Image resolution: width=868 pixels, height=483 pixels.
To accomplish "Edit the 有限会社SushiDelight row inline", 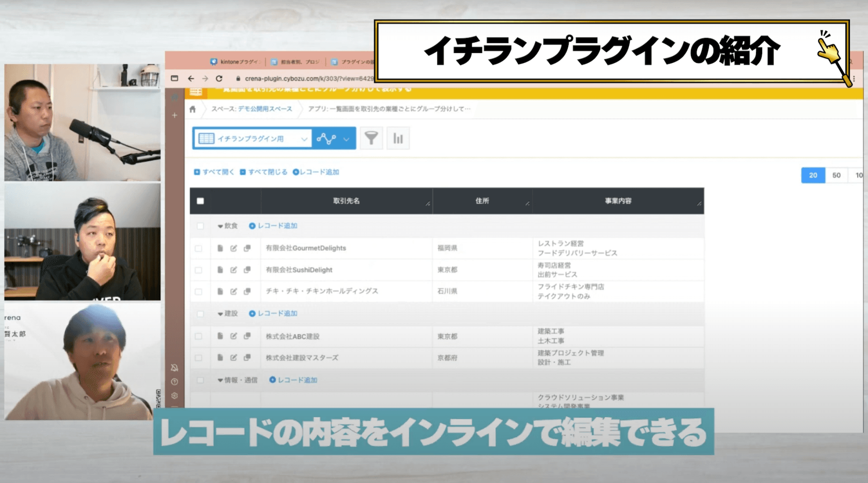I will 234,270.
